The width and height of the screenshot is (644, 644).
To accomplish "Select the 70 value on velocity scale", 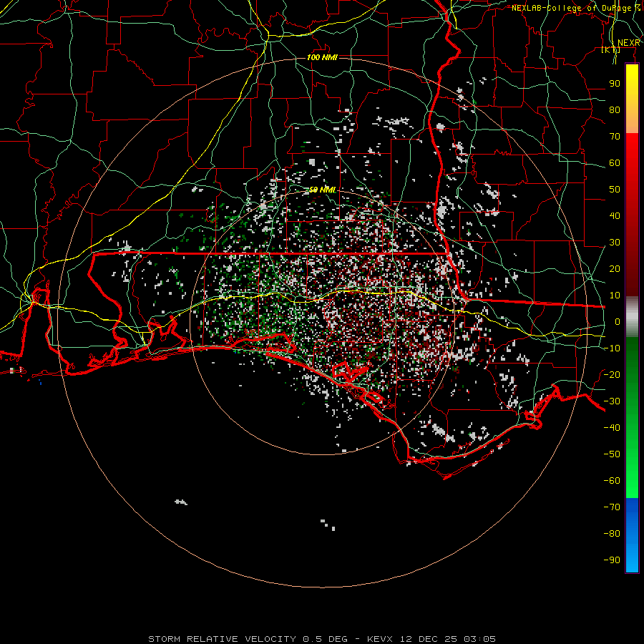I will 615,137.
